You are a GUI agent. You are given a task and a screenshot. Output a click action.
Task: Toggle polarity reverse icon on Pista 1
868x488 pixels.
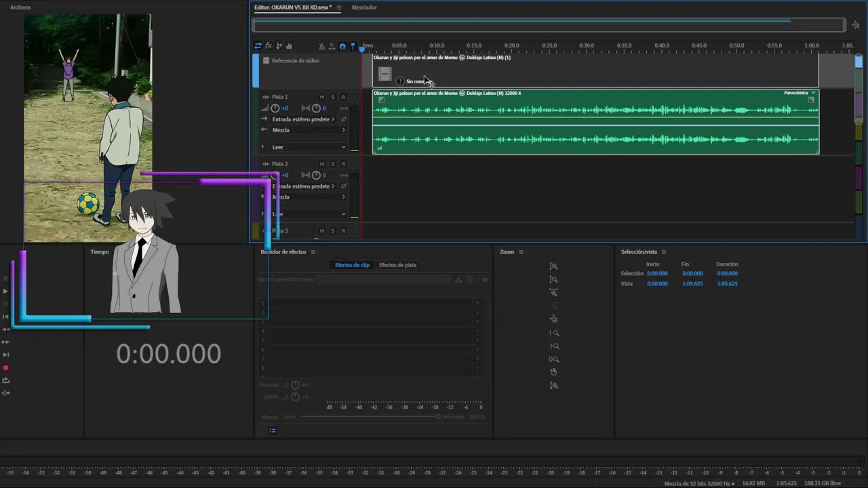[344, 119]
